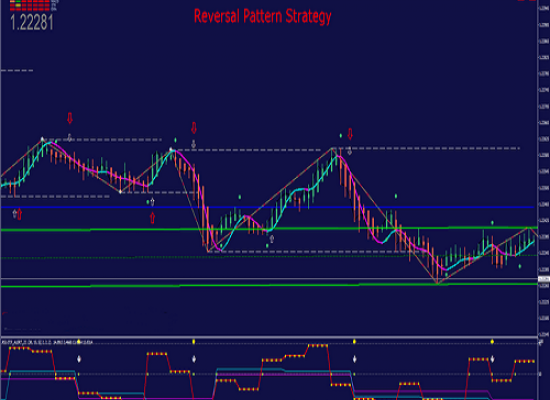Select the blue horizontal level line
The width and height of the screenshot is (550, 400).
click(267, 207)
